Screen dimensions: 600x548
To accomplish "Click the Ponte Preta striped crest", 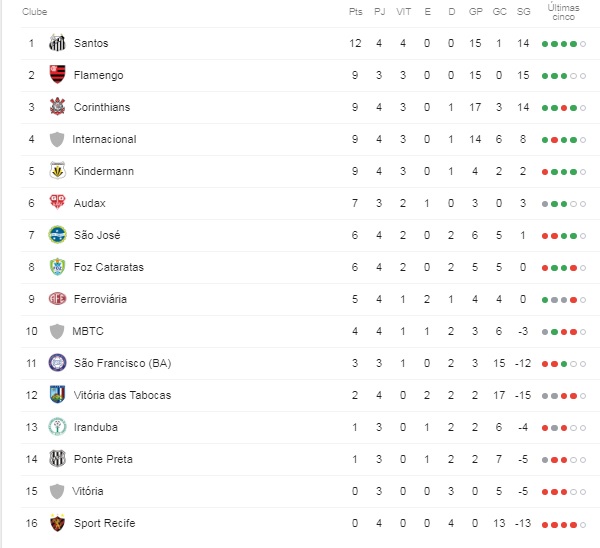I will point(57,458).
